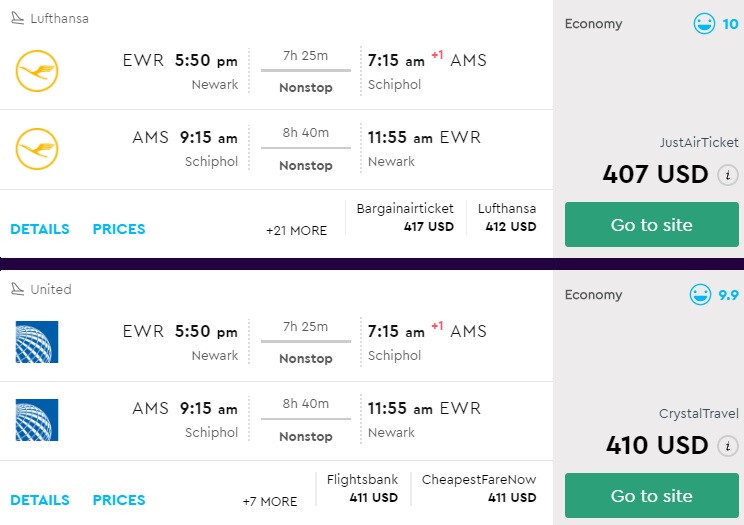Select the Bargainairticket 417 USD offer
This screenshot has height=525, width=744.
(405, 217)
